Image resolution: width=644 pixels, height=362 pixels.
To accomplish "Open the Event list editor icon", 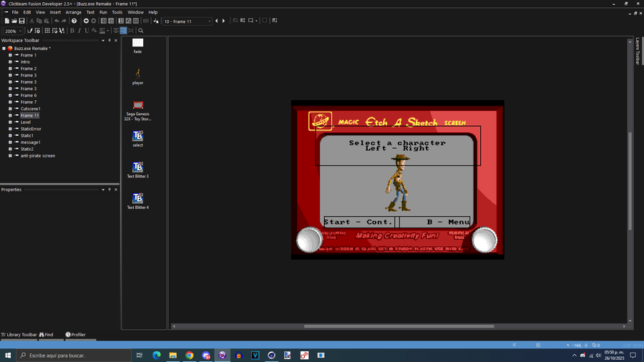I will click(x=129, y=21).
